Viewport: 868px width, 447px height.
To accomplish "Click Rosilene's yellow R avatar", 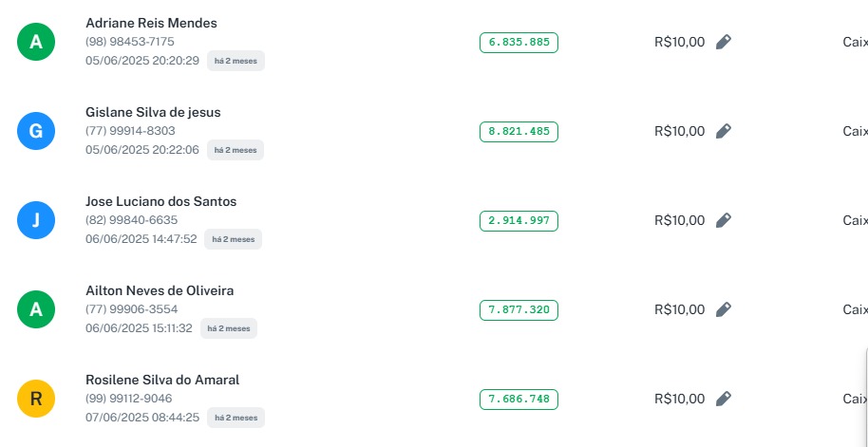I will [x=36, y=399].
